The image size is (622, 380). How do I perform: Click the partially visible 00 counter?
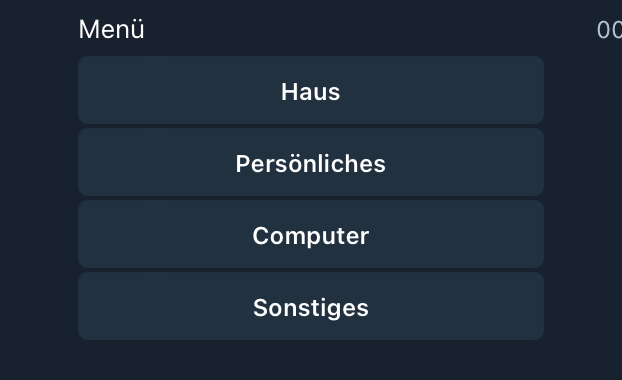[609, 30]
